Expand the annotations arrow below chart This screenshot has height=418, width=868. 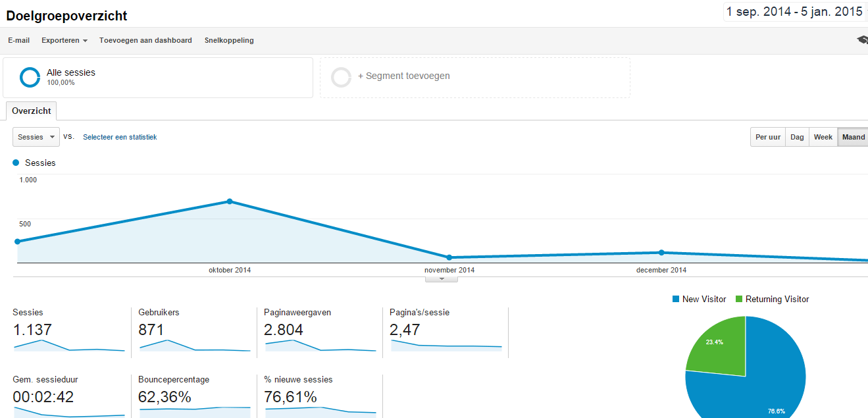click(x=442, y=279)
